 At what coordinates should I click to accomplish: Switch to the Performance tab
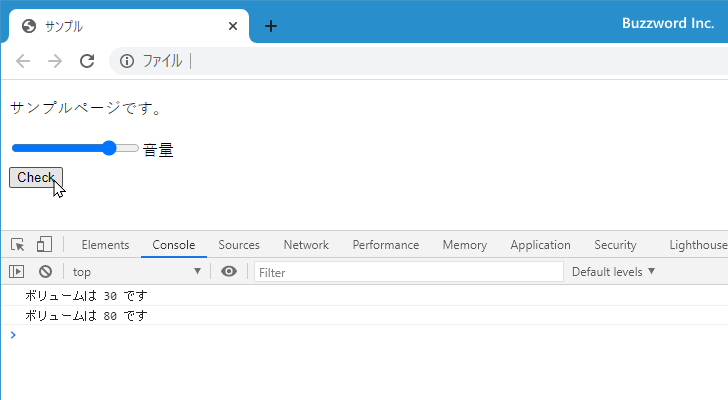coord(386,245)
